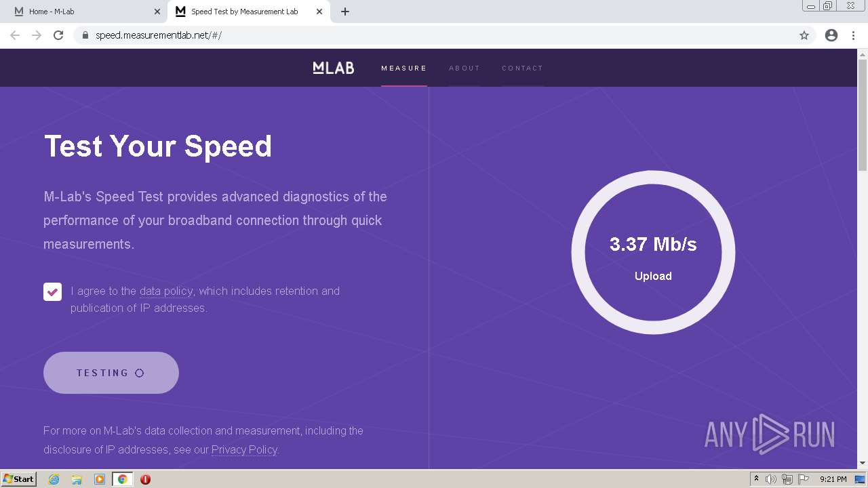Image resolution: width=868 pixels, height=488 pixels.
Task: Click the page vertical scrollbar thumb
Action: [863, 115]
